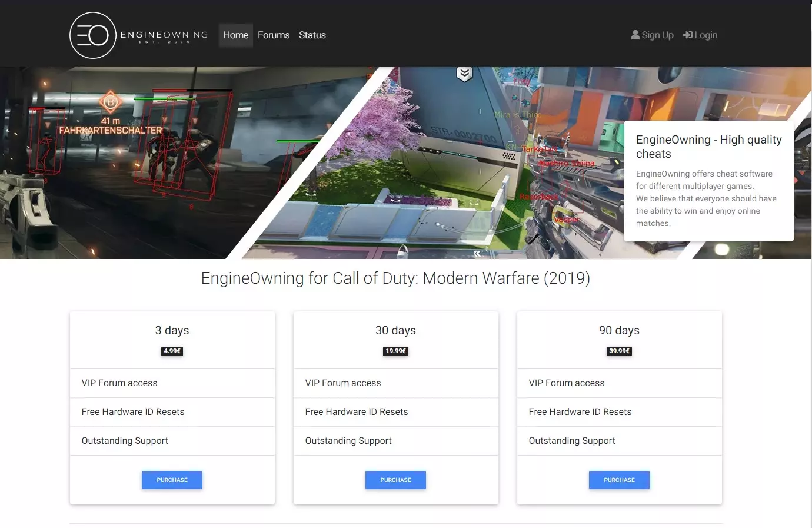The image size is (812, 528).
Task: Click the 'EngineOwning offers cheat software' description paragraph
Action: click(x=706, y=198)
